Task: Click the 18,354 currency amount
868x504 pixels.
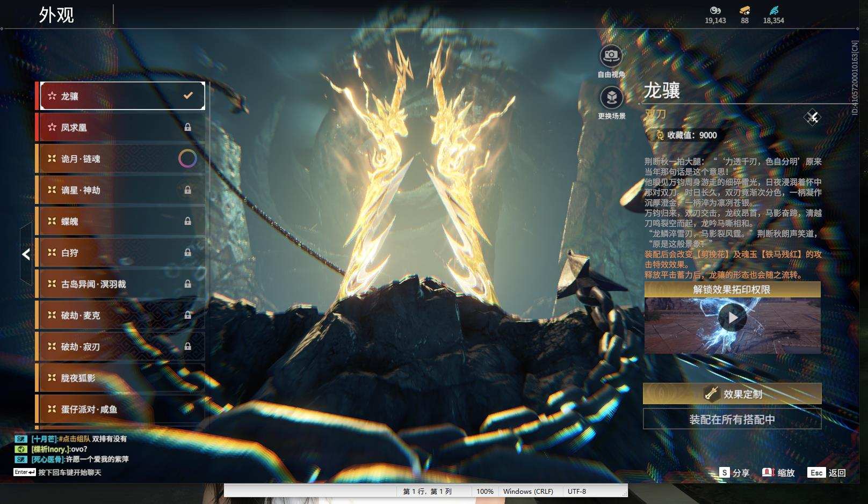Action: click(x=773, y=20)
